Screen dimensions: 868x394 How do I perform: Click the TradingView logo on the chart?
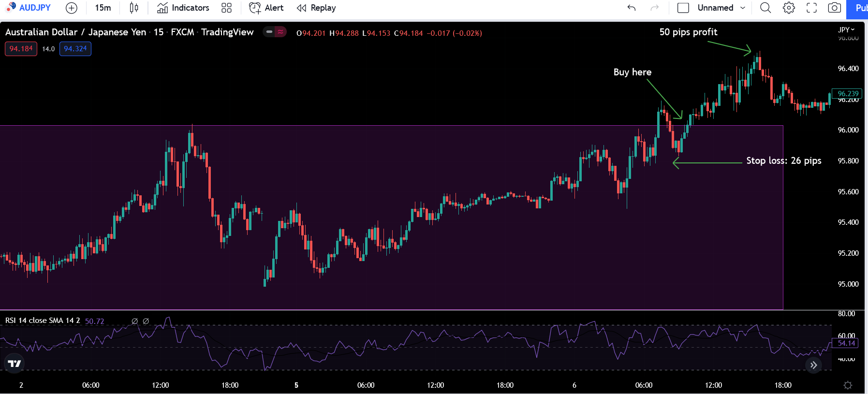tap(15, 364)
